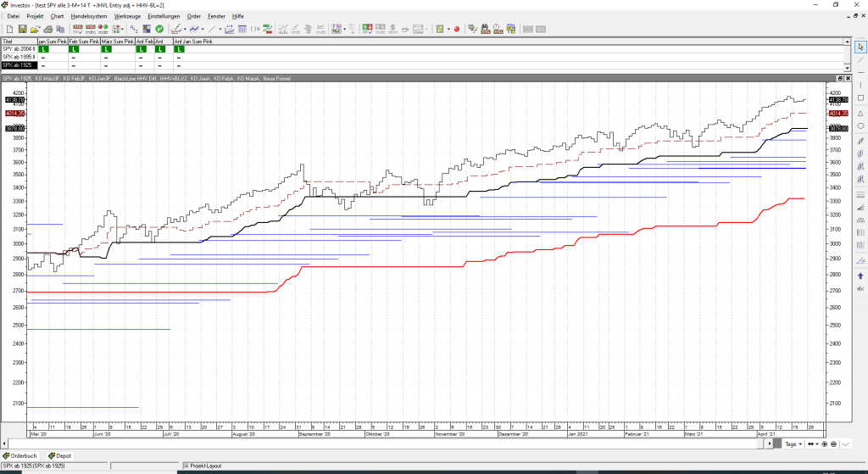
Task: Select the triangle drawing tool in right sidebar
Action: coord(860,113)
